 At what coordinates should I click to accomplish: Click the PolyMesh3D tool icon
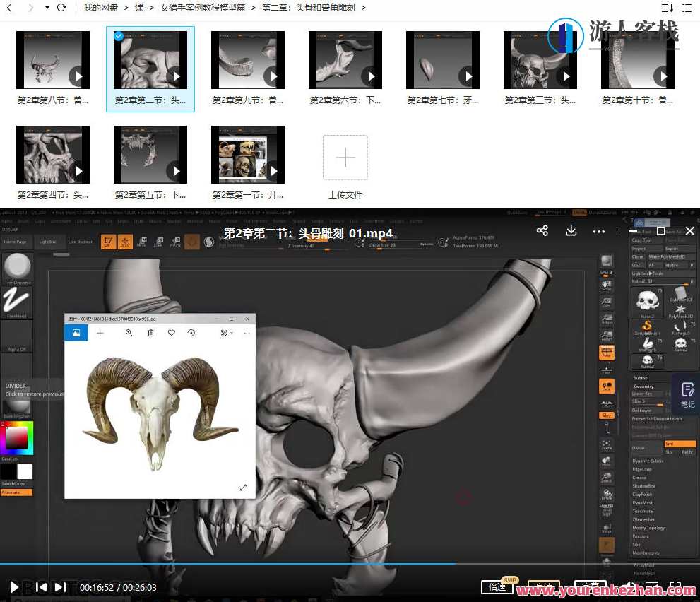(x=680, y=309)
